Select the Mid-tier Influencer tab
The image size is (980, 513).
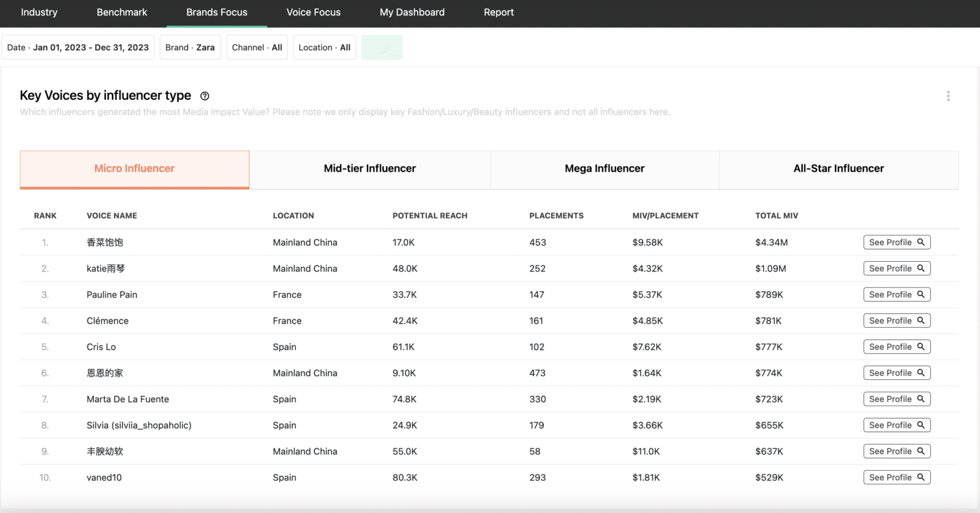tap(369, 169)
